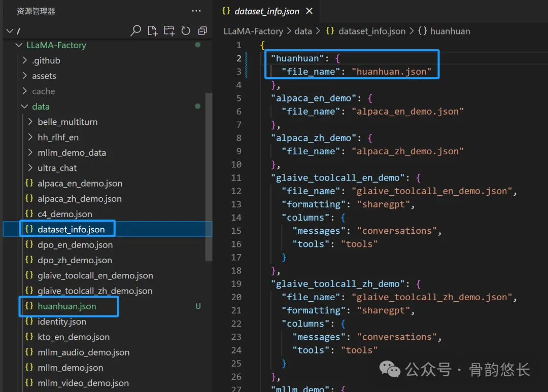The height and width of the screenshot is (392, 548).
Task: Expand the assets folder
Action: pos(25,76)
